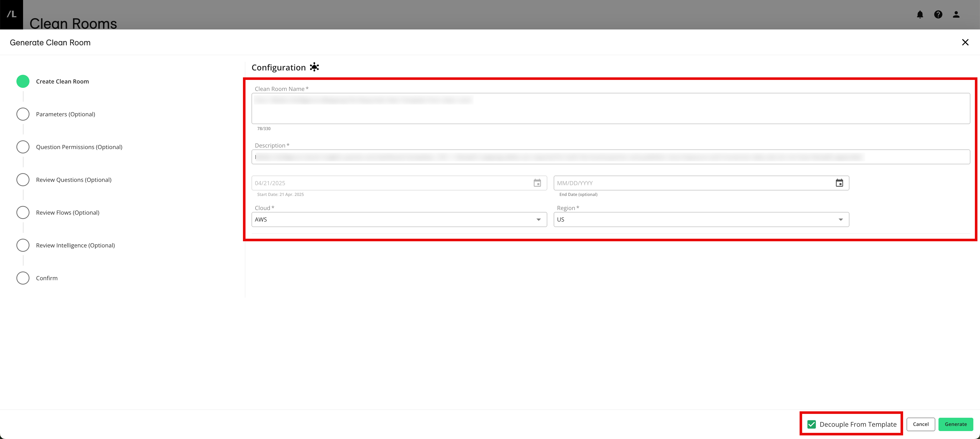
Task: Click the Cancel button
Action: 921,424
